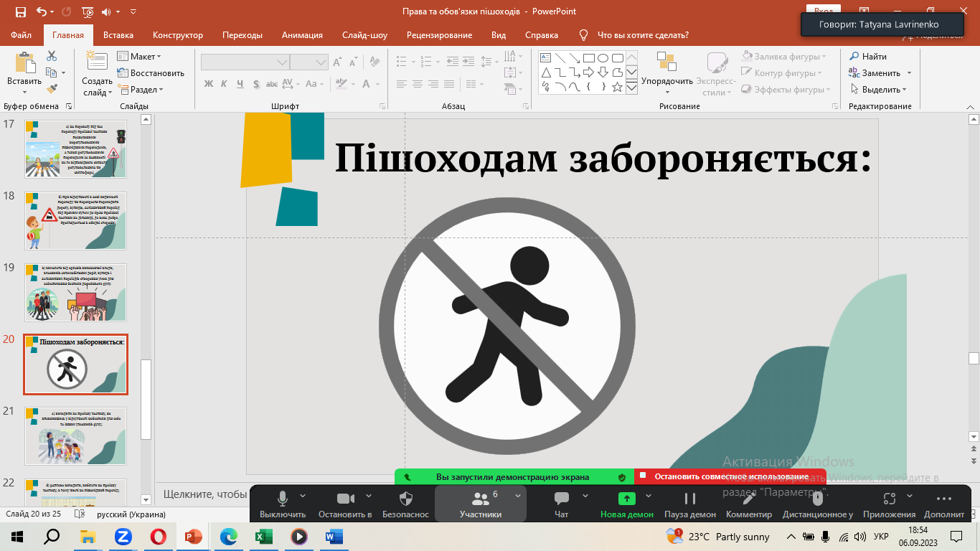Open the Макет layout dropdown
980x551 pixels.
pos(139,57)
